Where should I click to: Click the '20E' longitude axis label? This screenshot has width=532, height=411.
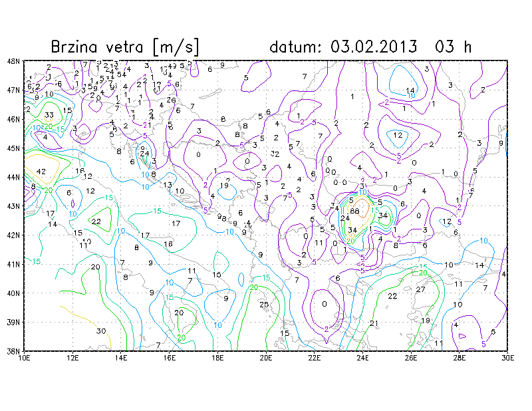click(x=266, y=358)
